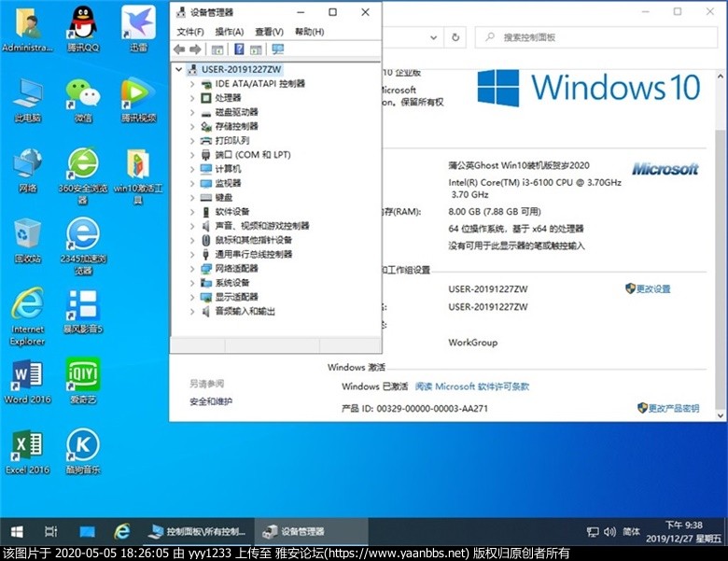Viewport: 728px width, 561px height.
Task: Click the 搜索控制面板 search field
Action: (596, 37)
